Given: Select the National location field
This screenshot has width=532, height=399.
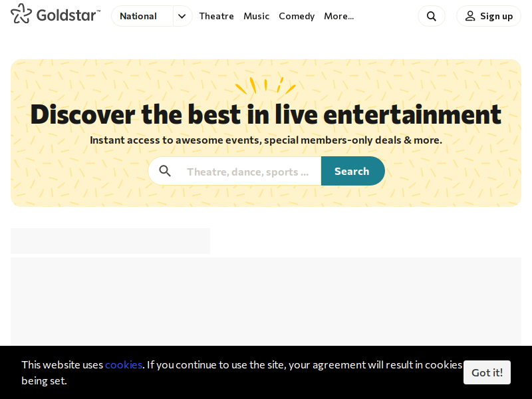Looking at the screenshot, I should tap(142, 16).
